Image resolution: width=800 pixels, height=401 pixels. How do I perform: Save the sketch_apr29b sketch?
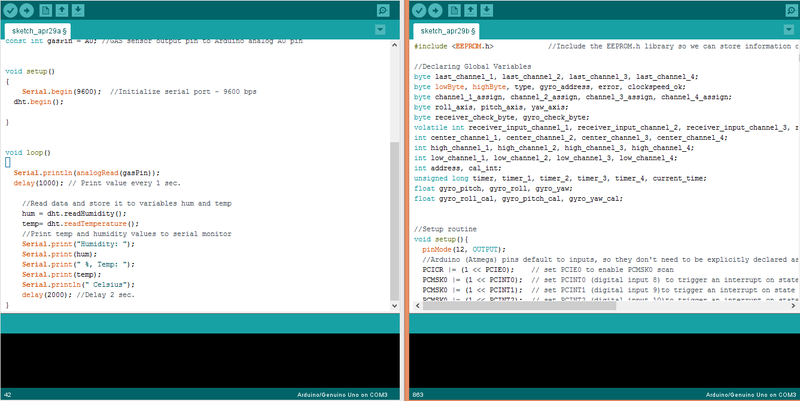486,10
